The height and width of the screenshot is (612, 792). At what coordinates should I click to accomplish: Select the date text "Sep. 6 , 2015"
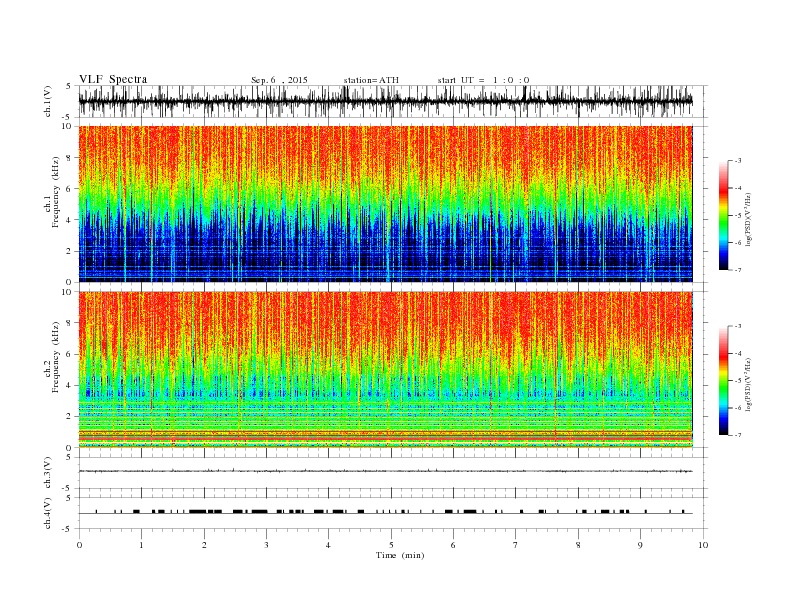[279, 80]
